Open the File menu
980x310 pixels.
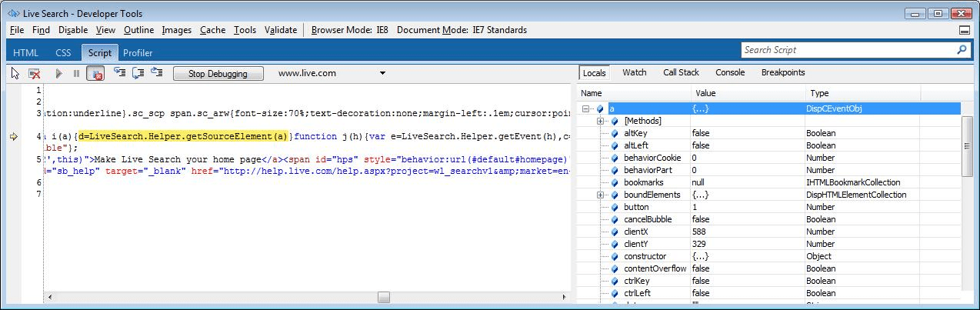pyautogui.click(x=17, y=30)
